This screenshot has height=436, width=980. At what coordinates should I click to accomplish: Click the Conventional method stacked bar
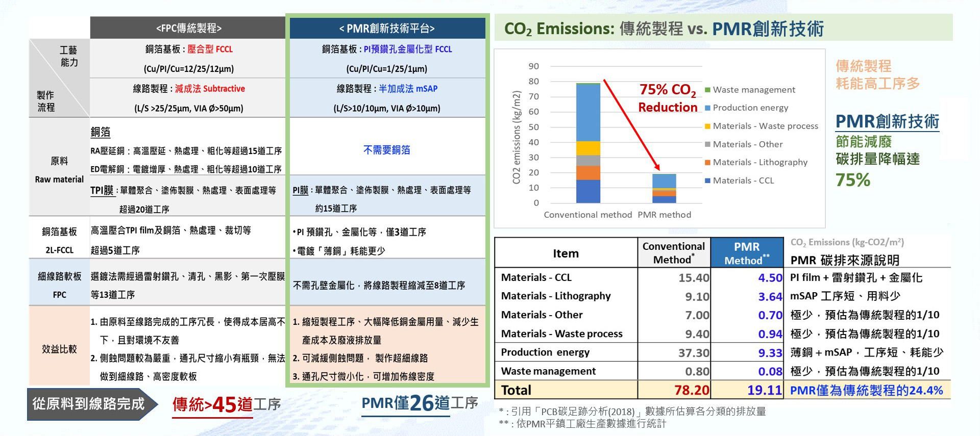point(588,143)
